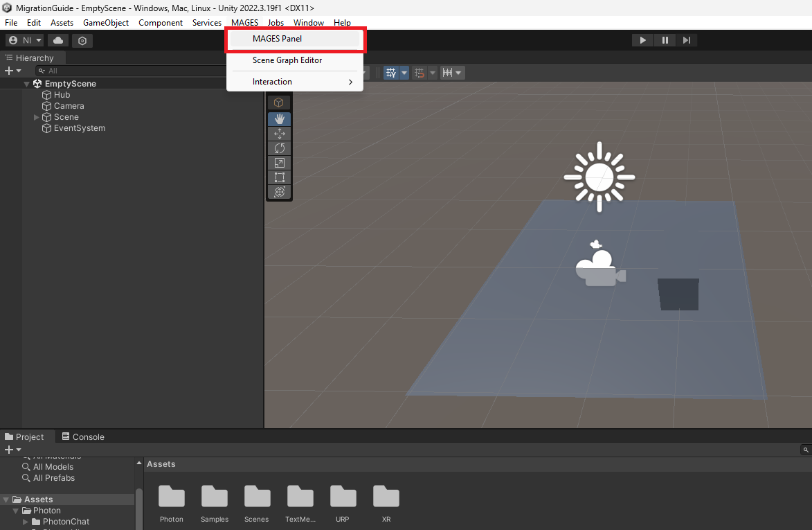Open the Edit menu
The width and height of the screenshot is (812, 530).
pos(34,23)
